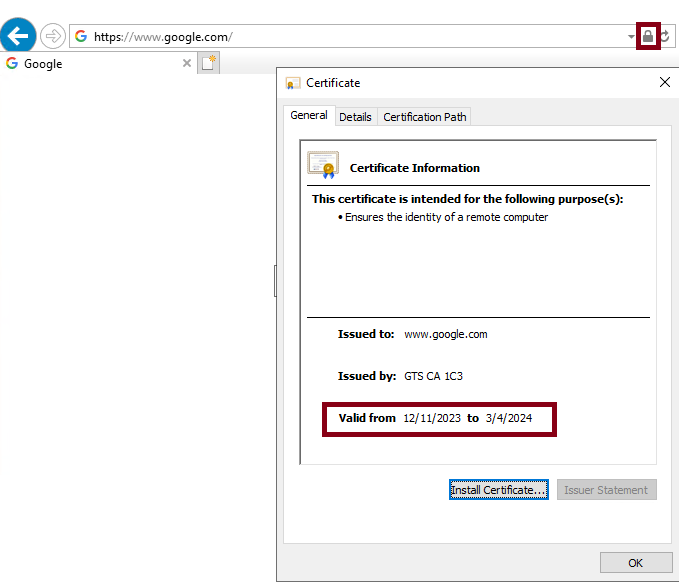Click the certificate ribbon icon beside Certificate Information
The height and width of the screenshot is (583, 679).
pyautogui.click(x=323, y=165)
